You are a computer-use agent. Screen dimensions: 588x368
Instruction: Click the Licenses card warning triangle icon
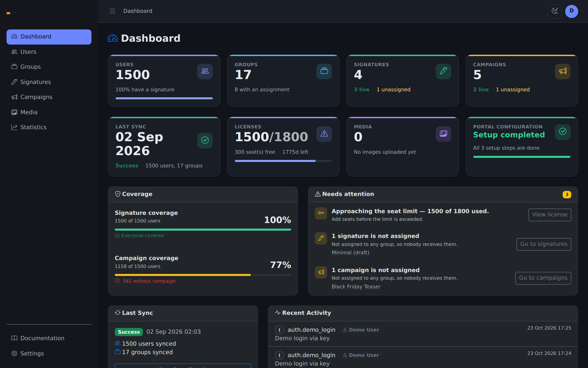[324, 134]
